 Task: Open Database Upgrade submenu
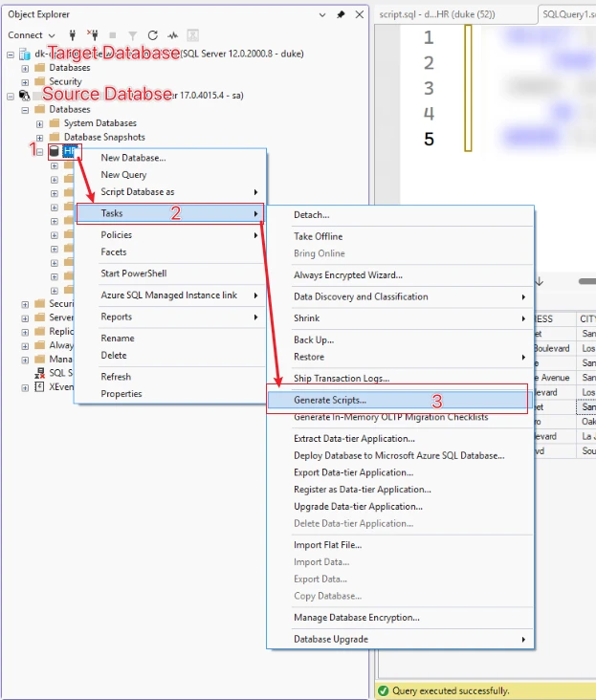[400, 639]
